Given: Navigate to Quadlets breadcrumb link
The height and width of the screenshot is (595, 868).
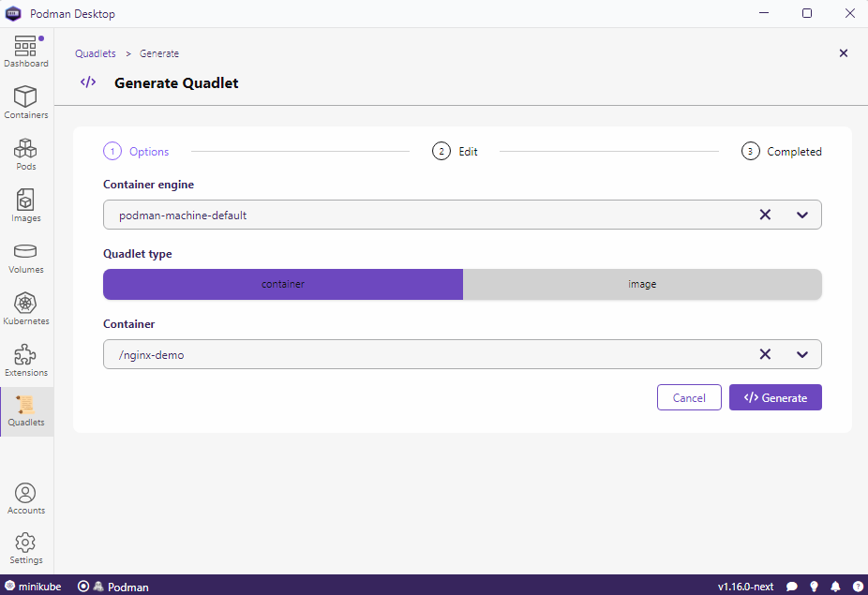Looking at the screenshot, I should click(95, 53).
